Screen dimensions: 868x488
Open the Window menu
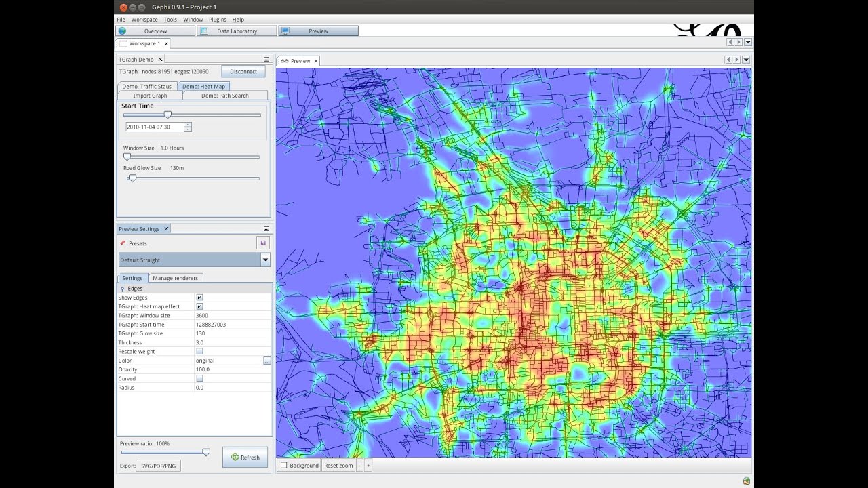(193, 20)
